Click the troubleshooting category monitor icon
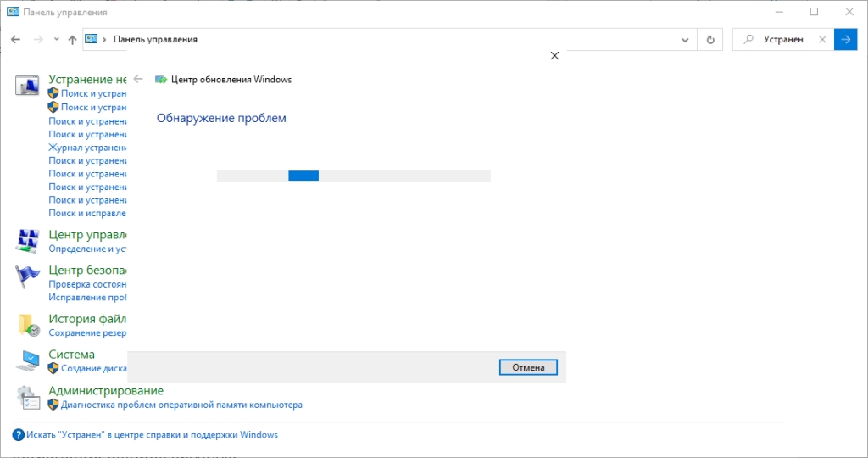 [26, 86]
